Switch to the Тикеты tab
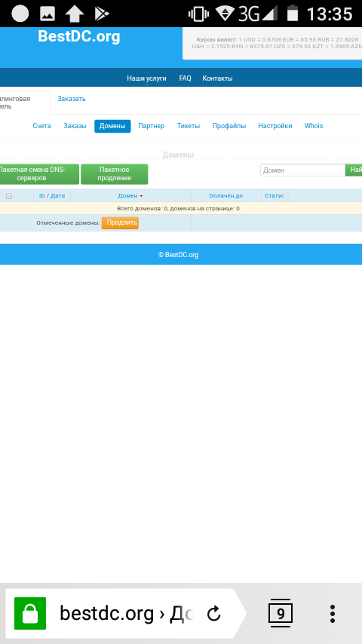Screen dimensions: 362x644 point(189,126)
